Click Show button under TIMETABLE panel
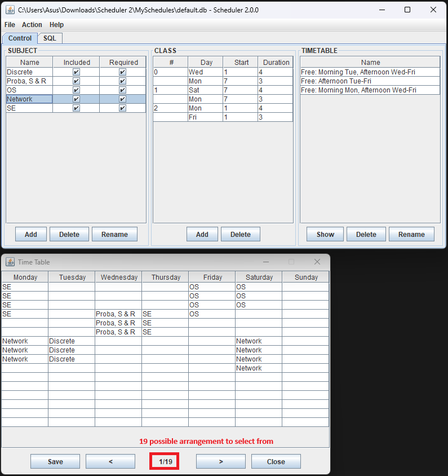Viewport: 448px width, 476px height. pyautogui.click(x=325, y=235)
